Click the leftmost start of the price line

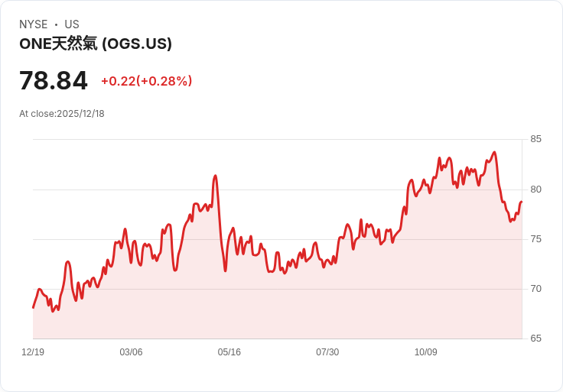(34, 307)
